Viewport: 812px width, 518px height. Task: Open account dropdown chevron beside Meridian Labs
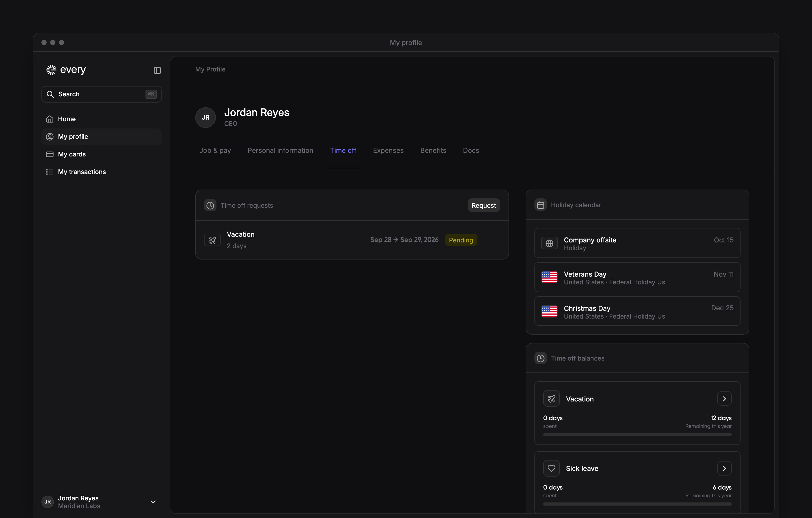[153, 502]
